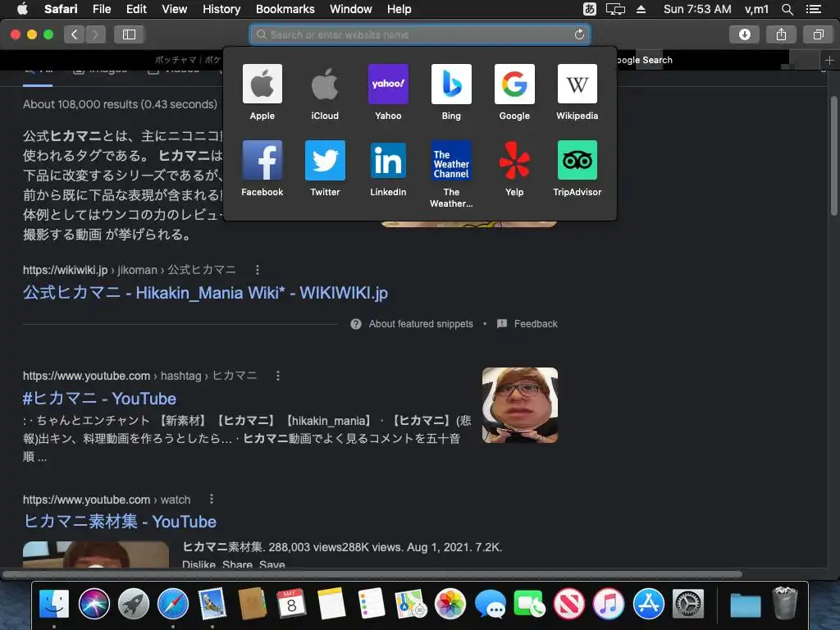840x630 pixels.
Task: Launch Siri from the Dock
Action: tap(94, 604)
